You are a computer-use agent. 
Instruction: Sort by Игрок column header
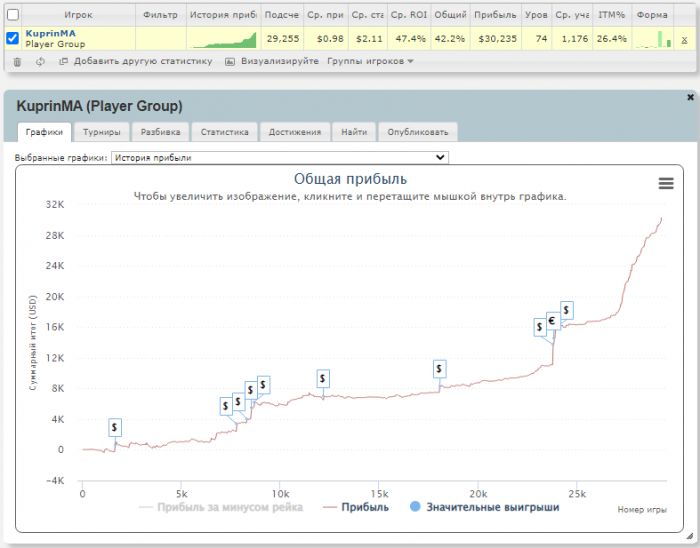(x=78, y=15)
